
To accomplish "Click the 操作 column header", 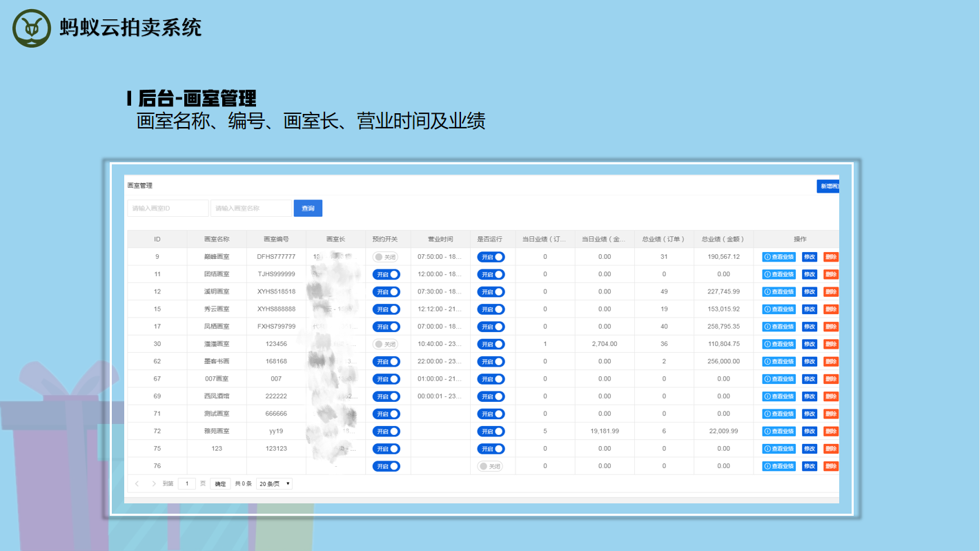I will (x=799, y=240).
